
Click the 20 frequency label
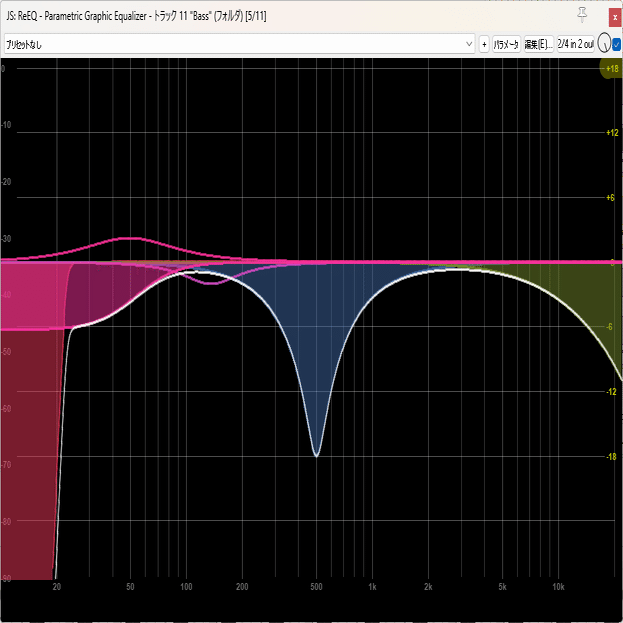tap(57, 587)
